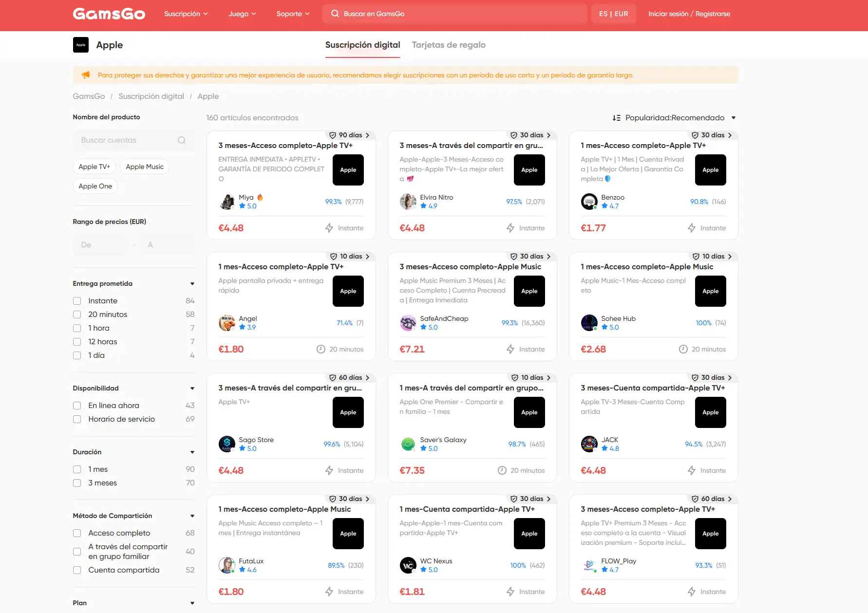Click the sort icon next to Popularidad

click(x=617, y=118)
